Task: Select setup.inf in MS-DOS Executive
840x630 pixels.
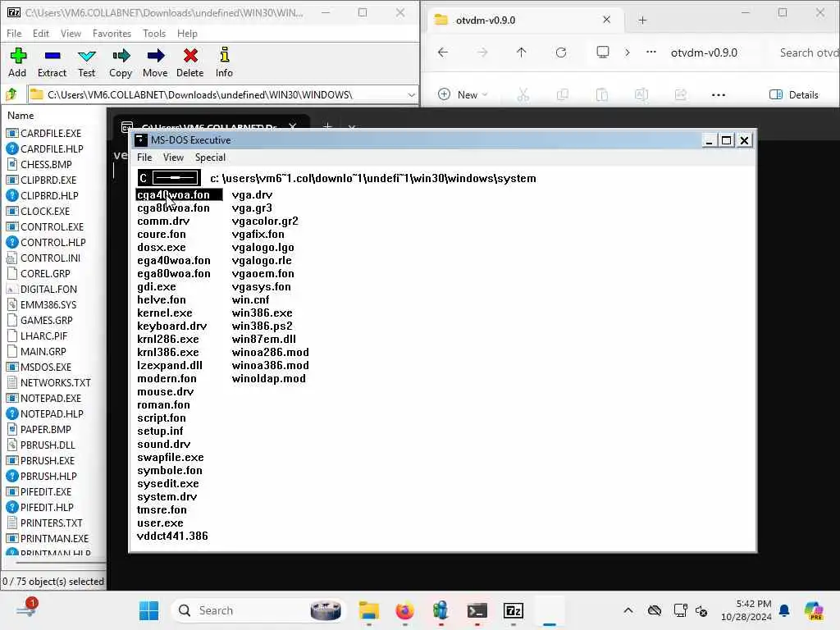Action: [160, 431]
